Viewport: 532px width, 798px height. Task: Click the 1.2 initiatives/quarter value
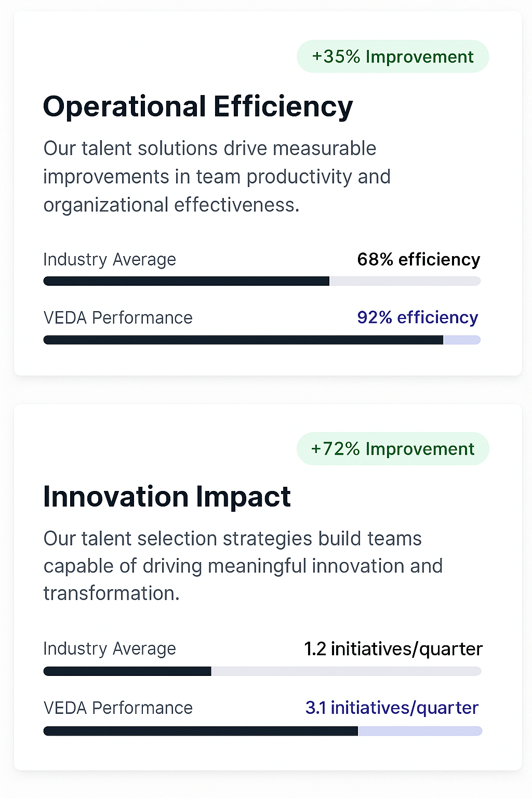click(393, 649)
